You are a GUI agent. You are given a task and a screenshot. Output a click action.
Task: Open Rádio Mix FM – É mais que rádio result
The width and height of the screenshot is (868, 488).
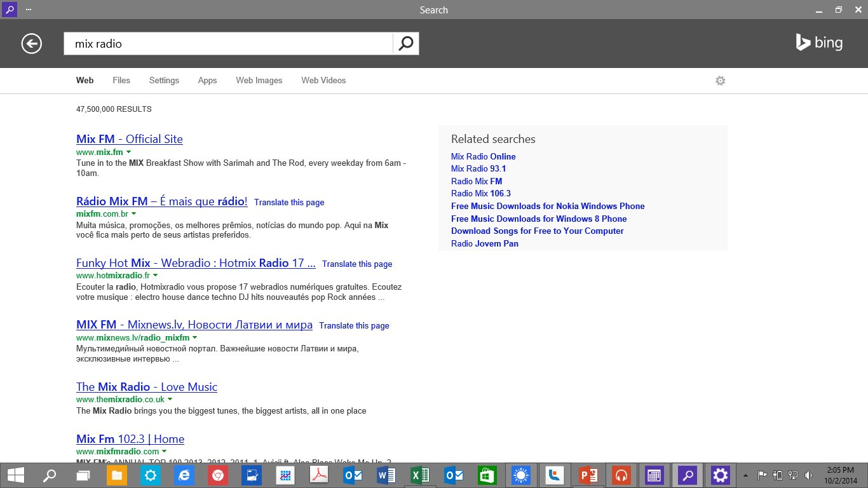coord(162,201)
